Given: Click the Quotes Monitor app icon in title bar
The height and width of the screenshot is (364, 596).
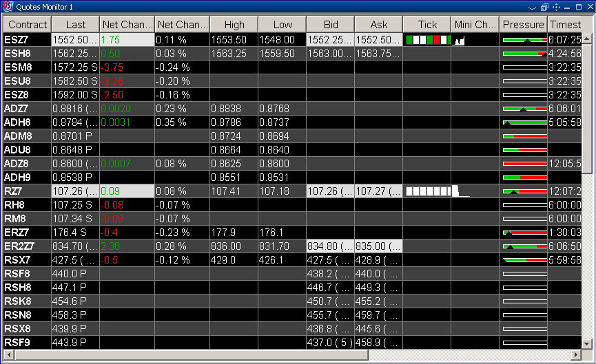Looking at the screenshot, I should 8,7.
